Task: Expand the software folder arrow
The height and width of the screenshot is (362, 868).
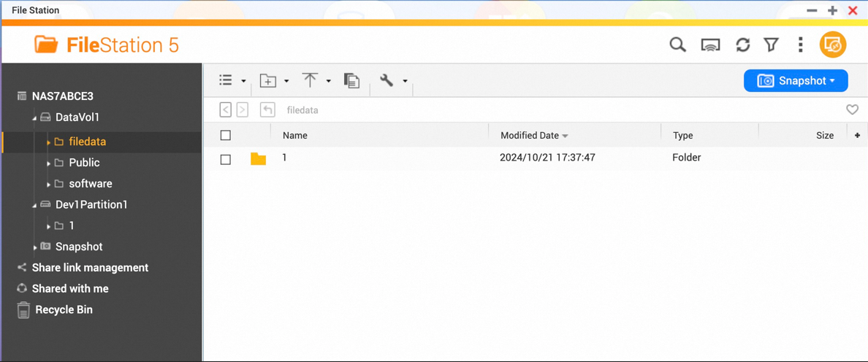Action: [x=49, y=185]
